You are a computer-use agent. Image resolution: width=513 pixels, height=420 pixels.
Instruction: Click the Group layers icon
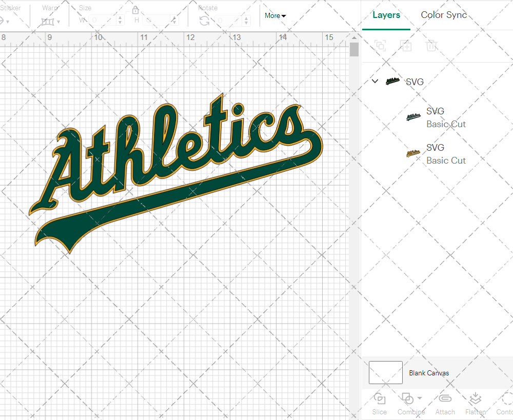pyautogui.click(x=380, y=46)
